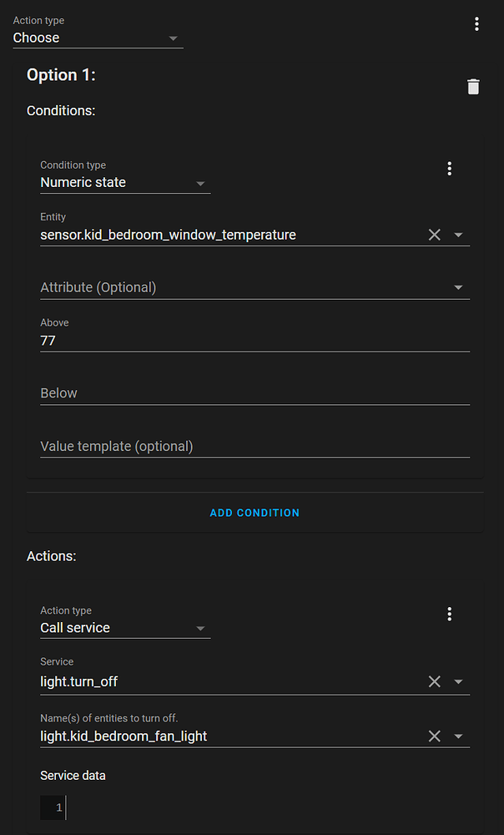Open the Call service action type dropdown

[x=199, y=627]
